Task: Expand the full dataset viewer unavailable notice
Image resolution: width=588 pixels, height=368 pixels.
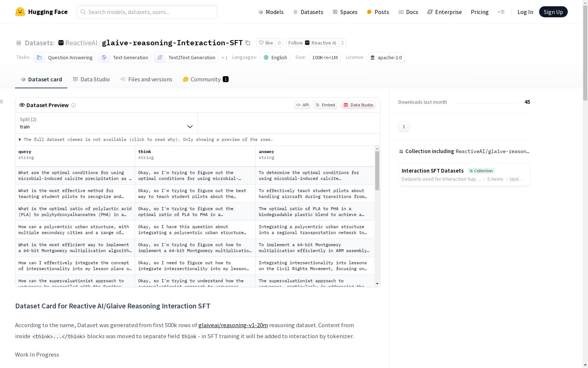Action: coord(146,139)
